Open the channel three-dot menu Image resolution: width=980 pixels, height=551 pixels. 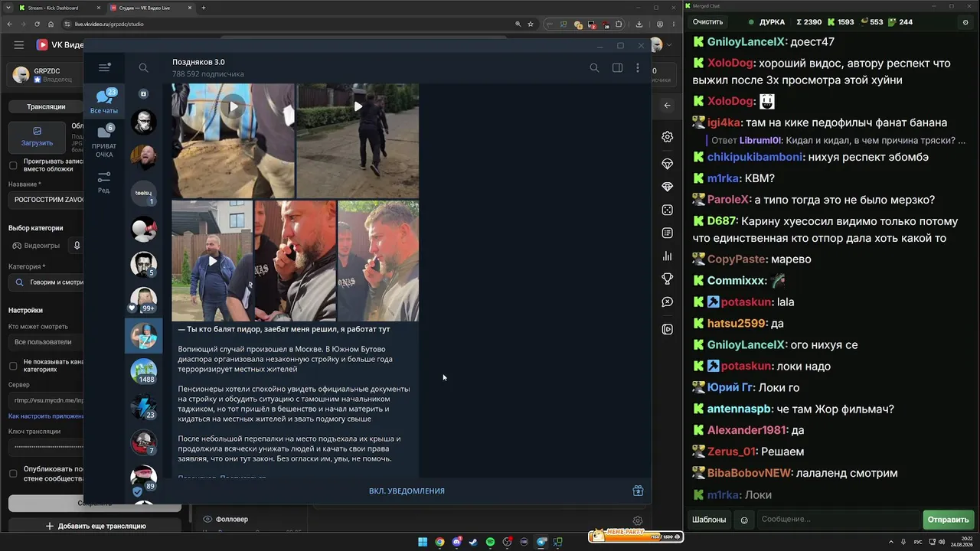click(x=637, y=67)
